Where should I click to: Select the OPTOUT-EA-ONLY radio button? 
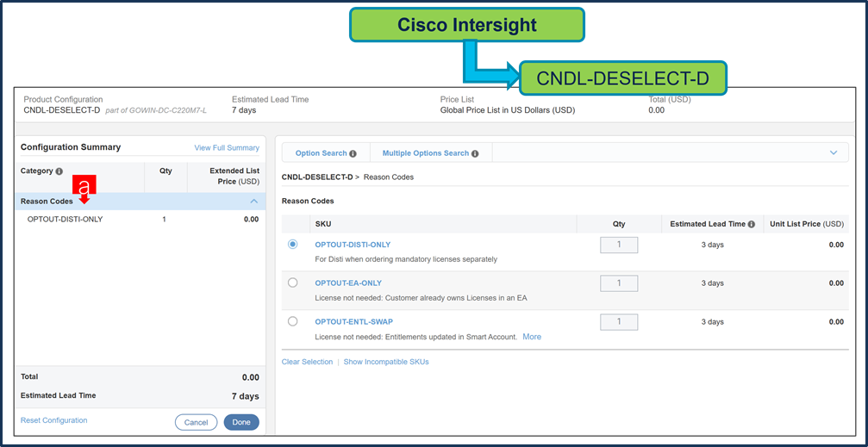tap(292, 282)
